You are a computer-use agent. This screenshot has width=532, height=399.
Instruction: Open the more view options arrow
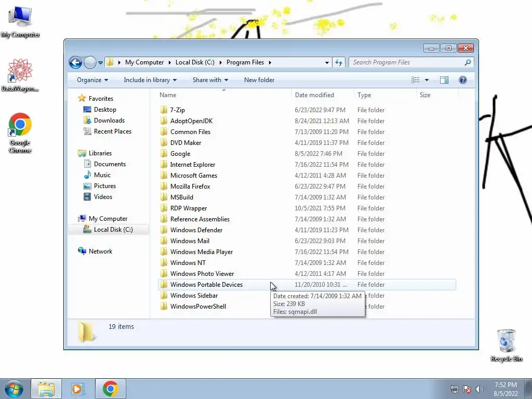[x=427, y=80]
